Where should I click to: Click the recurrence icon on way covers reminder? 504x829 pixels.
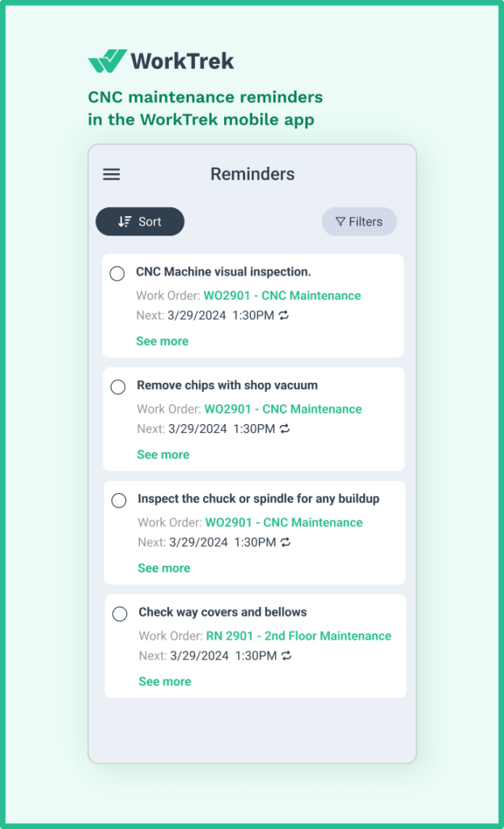point(286,656)
